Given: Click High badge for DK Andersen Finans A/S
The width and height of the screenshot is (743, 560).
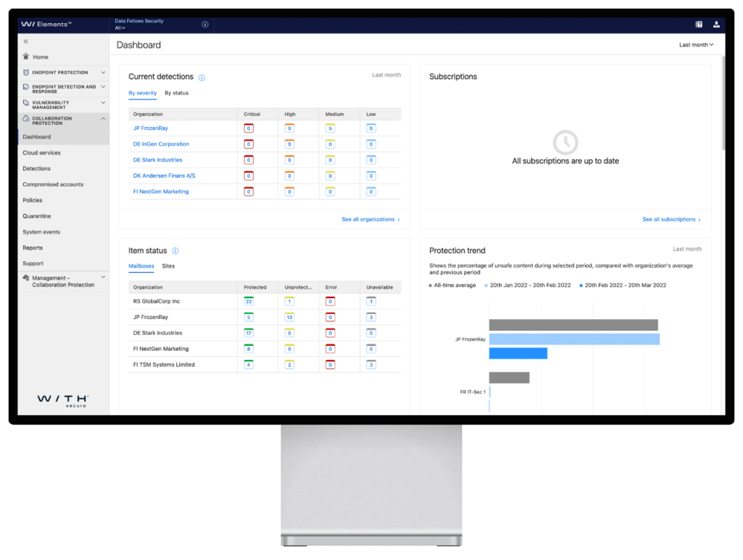Looking at the screenshot, I should coord(290,176).
